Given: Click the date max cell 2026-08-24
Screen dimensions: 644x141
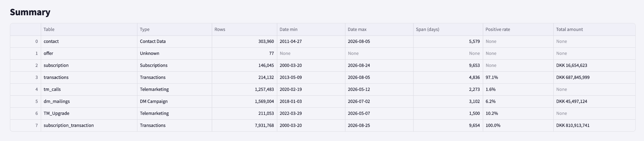Looking at the screenshot, I should point(379,65).
